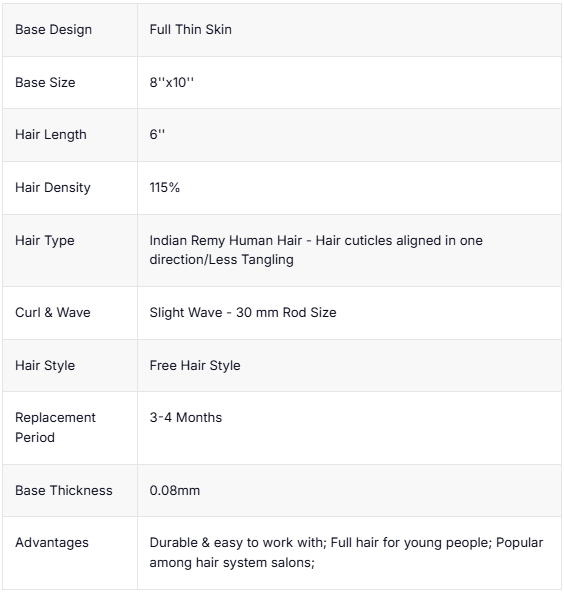
Task: Click the Replacement Period label
Action: (55, 427)
